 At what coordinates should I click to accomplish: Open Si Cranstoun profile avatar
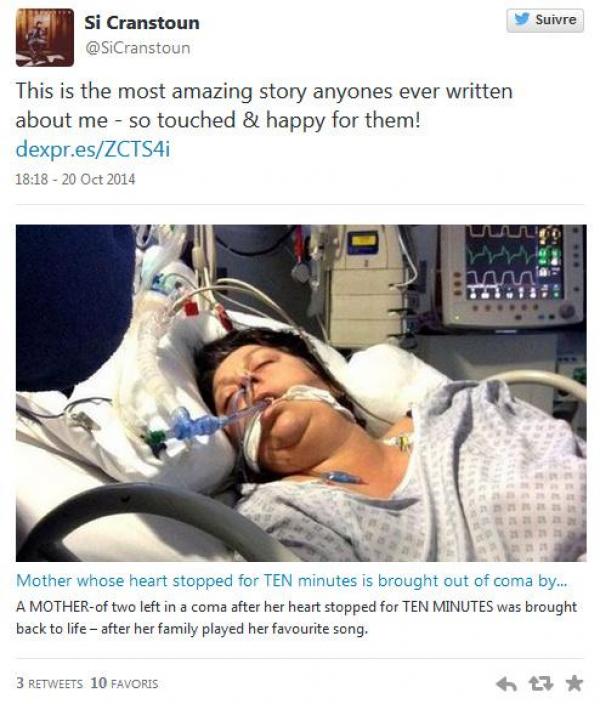[45, 38]
